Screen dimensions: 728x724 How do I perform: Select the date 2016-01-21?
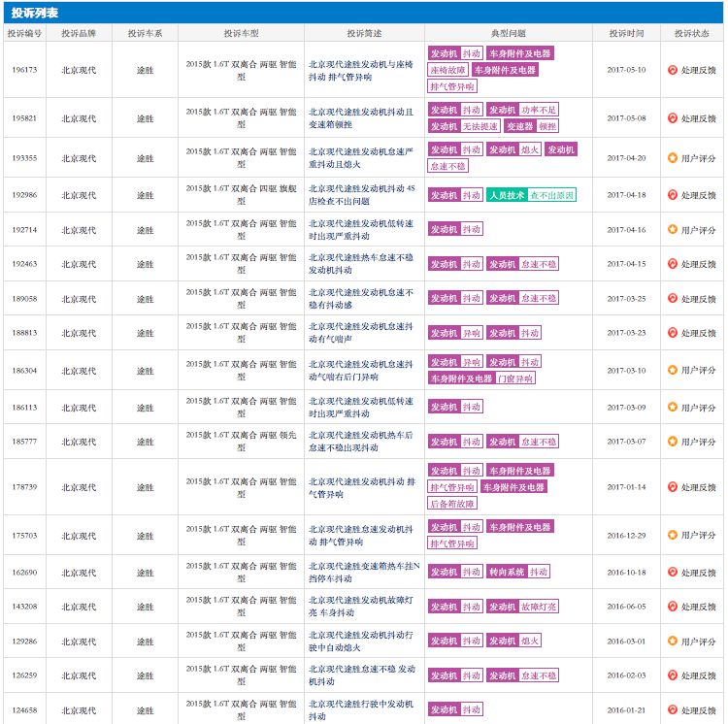[x=626, y=710]
